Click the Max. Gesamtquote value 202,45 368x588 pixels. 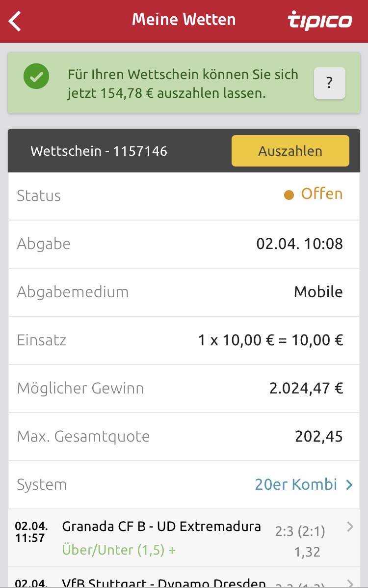[318, 437]
